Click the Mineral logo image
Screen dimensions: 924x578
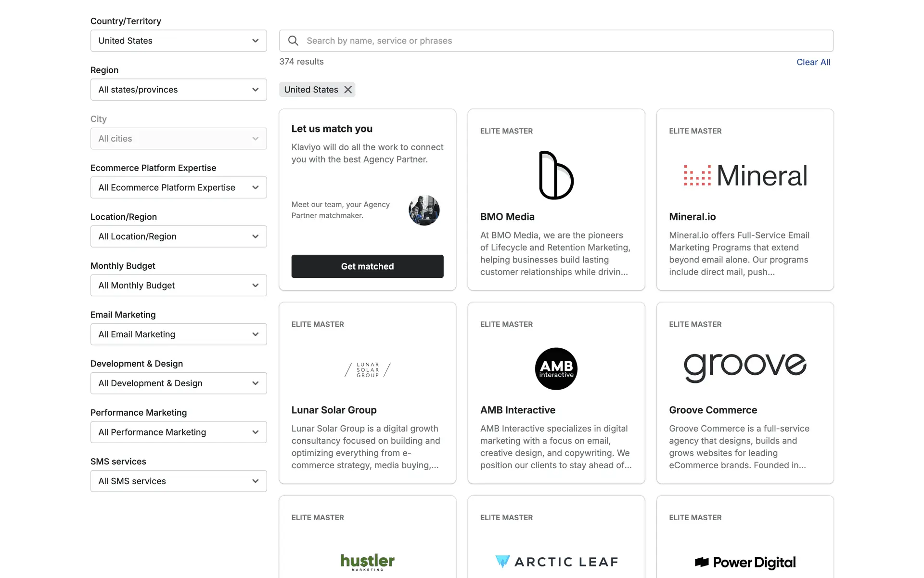(744, 176)
